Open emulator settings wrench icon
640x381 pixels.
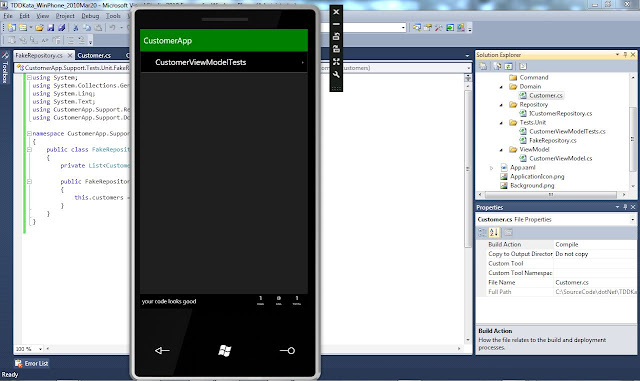tap(336, 74)
